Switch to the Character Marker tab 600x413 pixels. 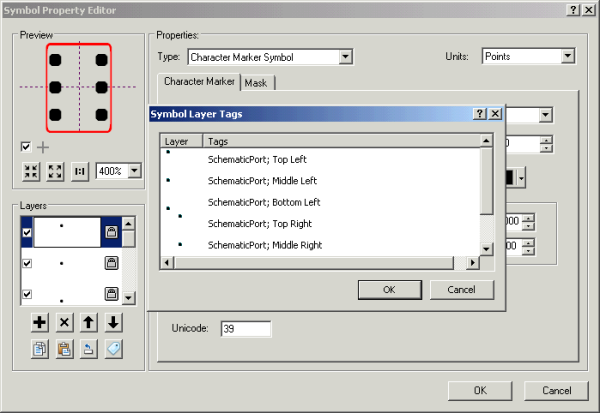tap(199, 82)
